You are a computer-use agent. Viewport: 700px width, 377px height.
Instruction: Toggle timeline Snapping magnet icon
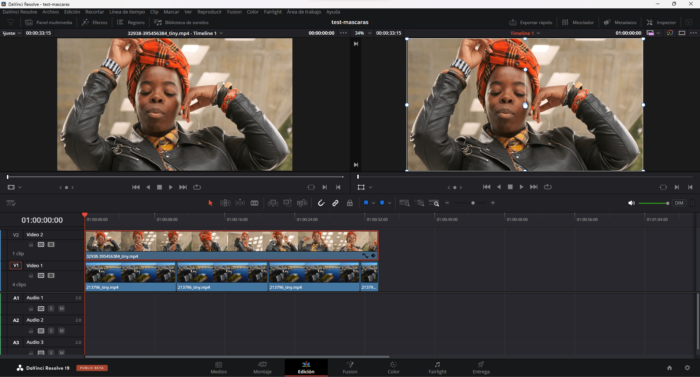coord(321,203)
